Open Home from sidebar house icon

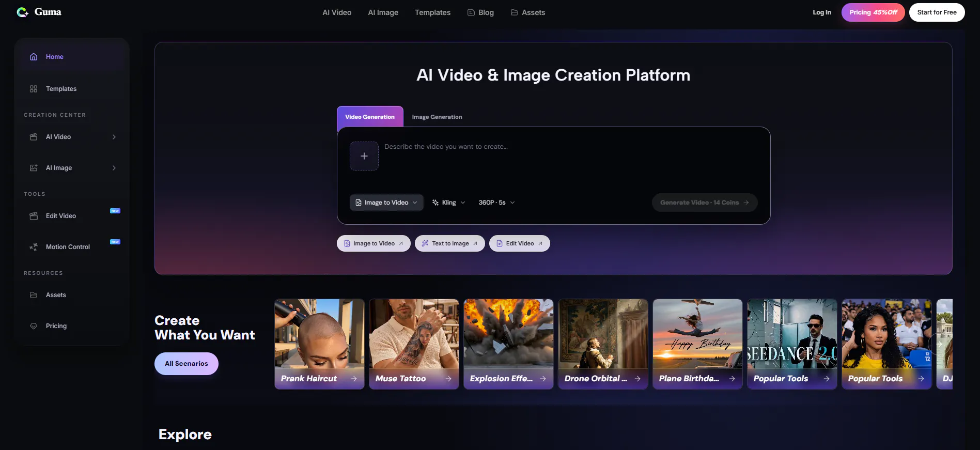click(34, 57)
